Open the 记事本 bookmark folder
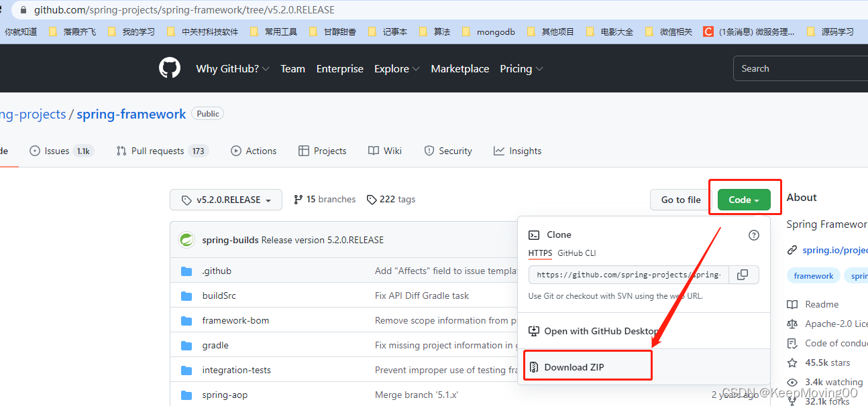Image resolution: width=868 pixels, height=406 pixels. click(388, 31)
